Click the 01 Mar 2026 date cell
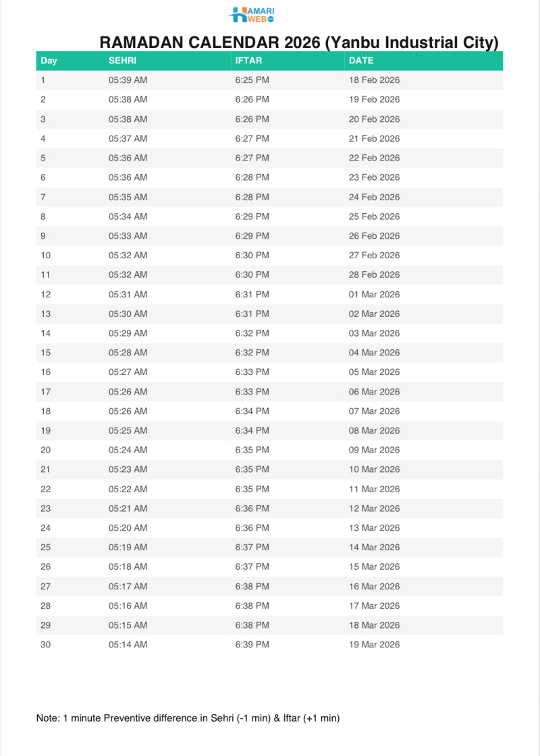Screen dimensions: 540x756 (x=375, y=295)
